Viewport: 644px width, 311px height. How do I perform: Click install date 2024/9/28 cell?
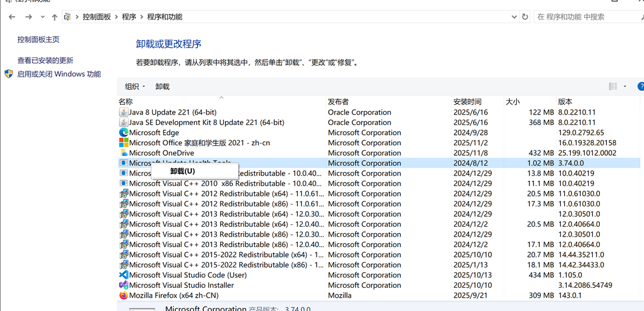tap(470, 133)
